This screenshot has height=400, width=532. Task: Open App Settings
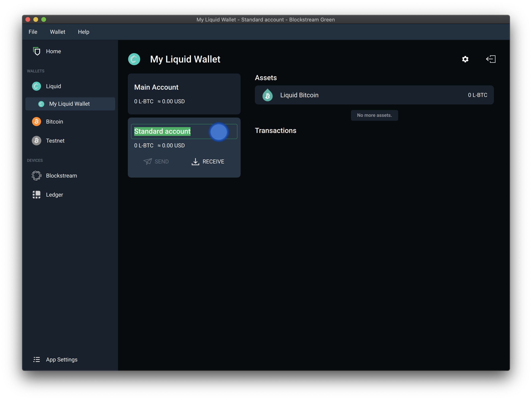click(70, 359)
